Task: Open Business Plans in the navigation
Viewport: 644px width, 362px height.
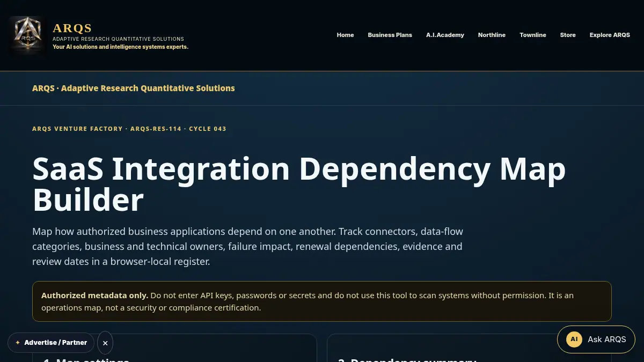Action: (x=390, y=35)
